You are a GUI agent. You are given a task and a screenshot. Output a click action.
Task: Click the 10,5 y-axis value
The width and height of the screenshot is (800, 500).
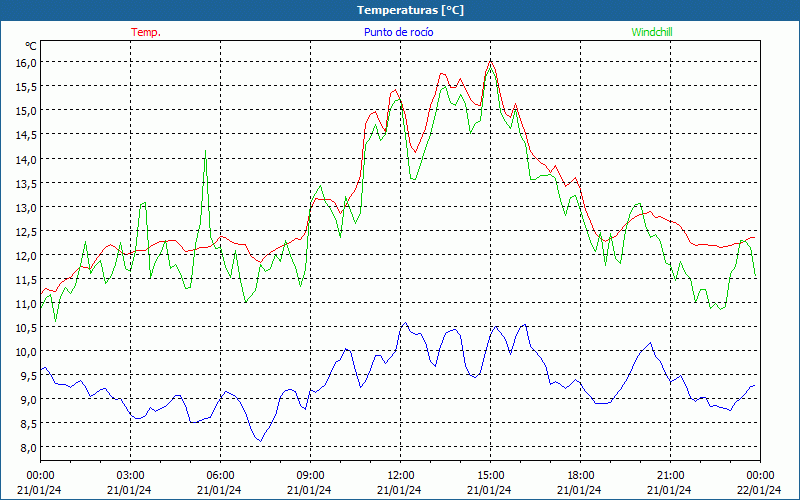[27, 328]
